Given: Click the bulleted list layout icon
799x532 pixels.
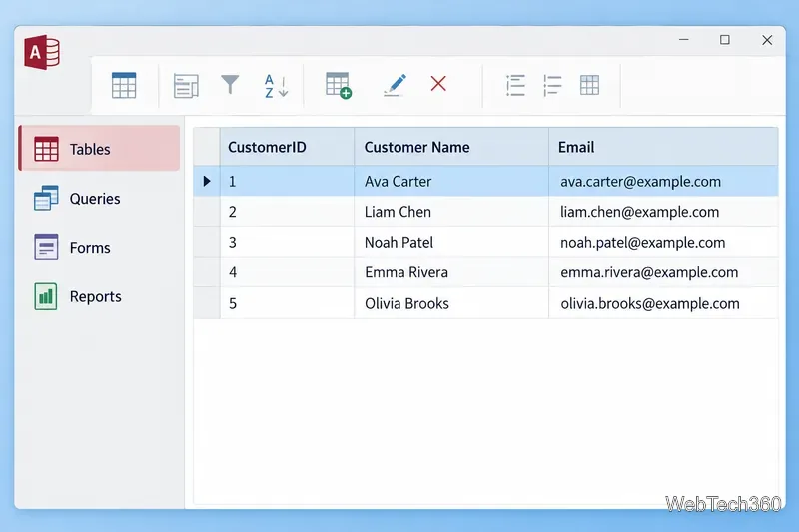Looking at the screenshot, I should (x=515, y=85).
